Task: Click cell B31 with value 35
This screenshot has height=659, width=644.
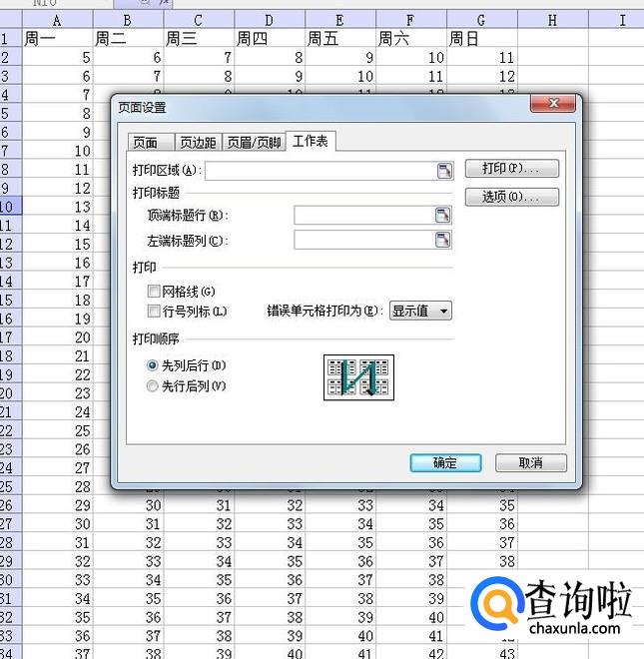Action: tap(128, 598)
